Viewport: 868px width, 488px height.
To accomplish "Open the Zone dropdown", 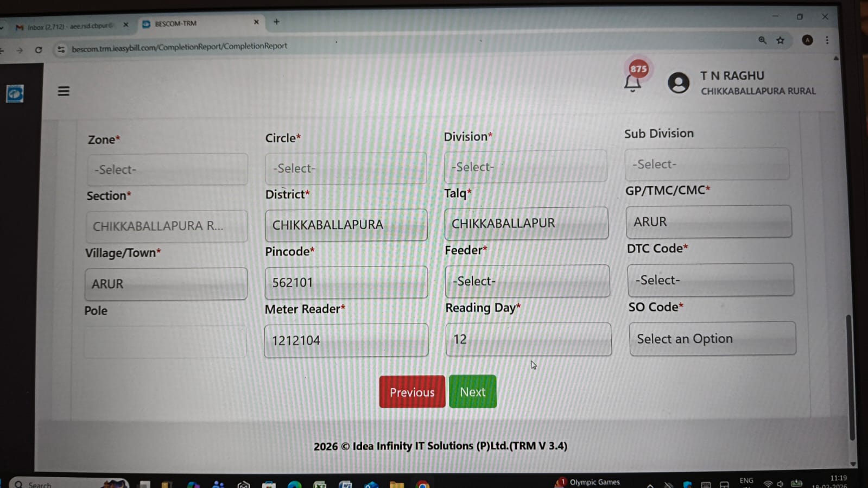I will pyautogui.click(x=167, y=169).
